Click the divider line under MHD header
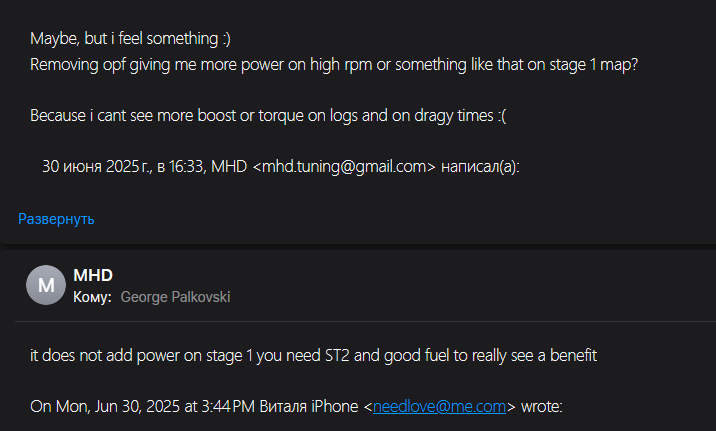The height and width of the screenshot is (431, 716). [x=365, y=321]
